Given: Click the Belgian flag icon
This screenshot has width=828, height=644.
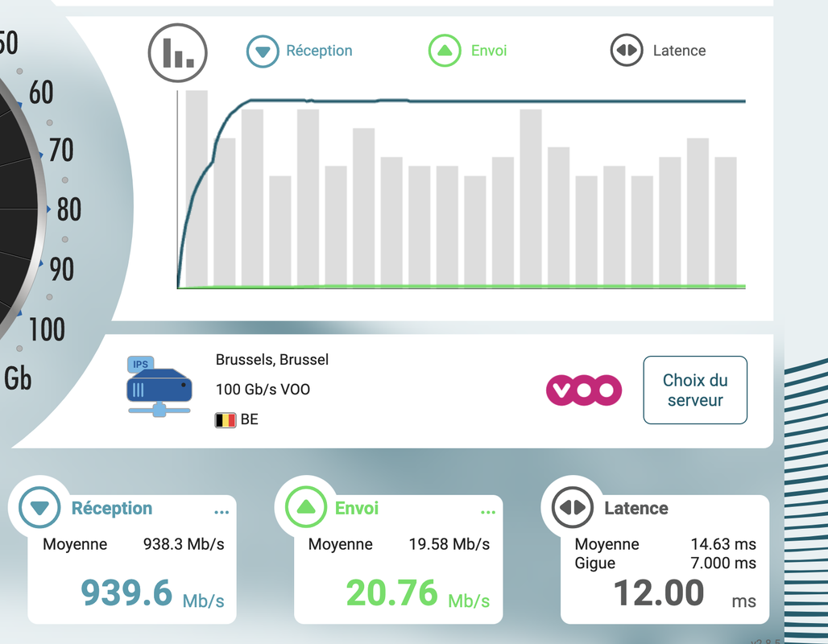Looking at the screenshot, I should click(x=225, y=420).
